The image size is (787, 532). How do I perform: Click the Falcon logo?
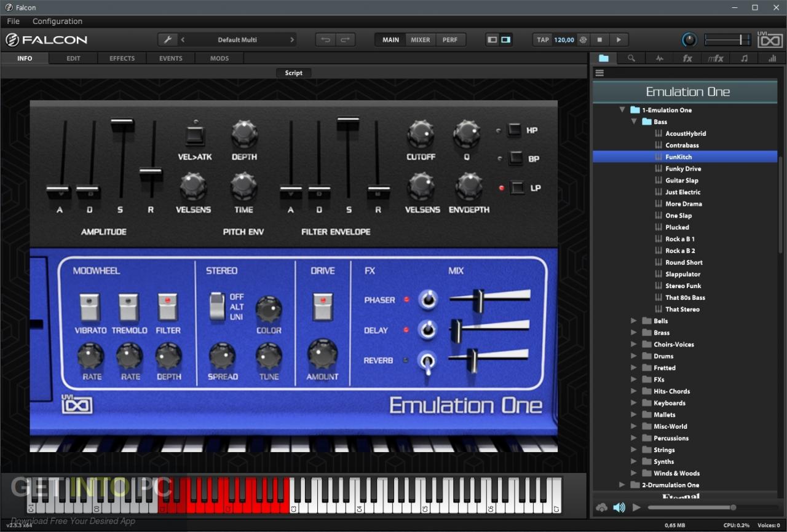tap(47, 40)
